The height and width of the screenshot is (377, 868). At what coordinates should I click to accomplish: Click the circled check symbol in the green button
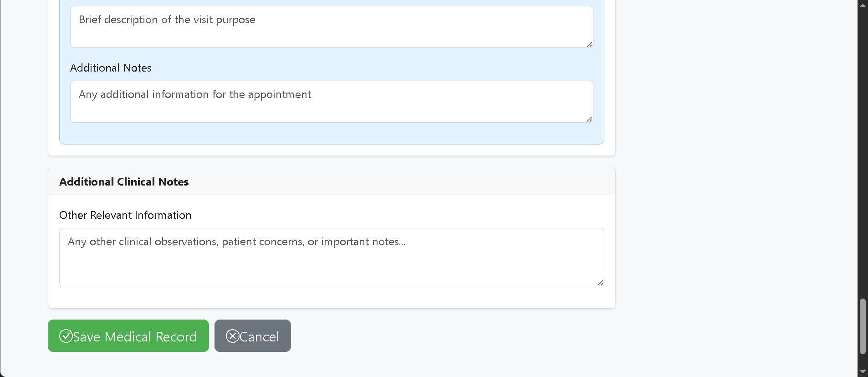(x=66, y=336)
